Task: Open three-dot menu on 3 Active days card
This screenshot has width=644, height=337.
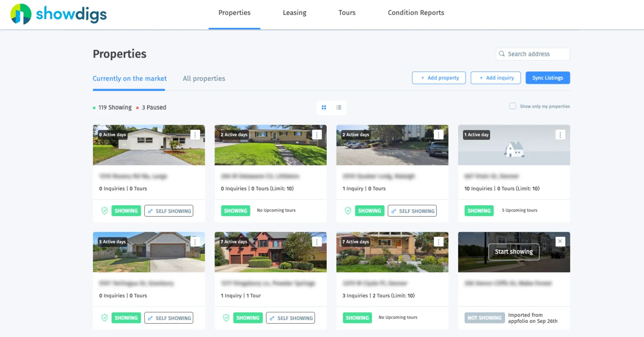Action: pos(195,242)
